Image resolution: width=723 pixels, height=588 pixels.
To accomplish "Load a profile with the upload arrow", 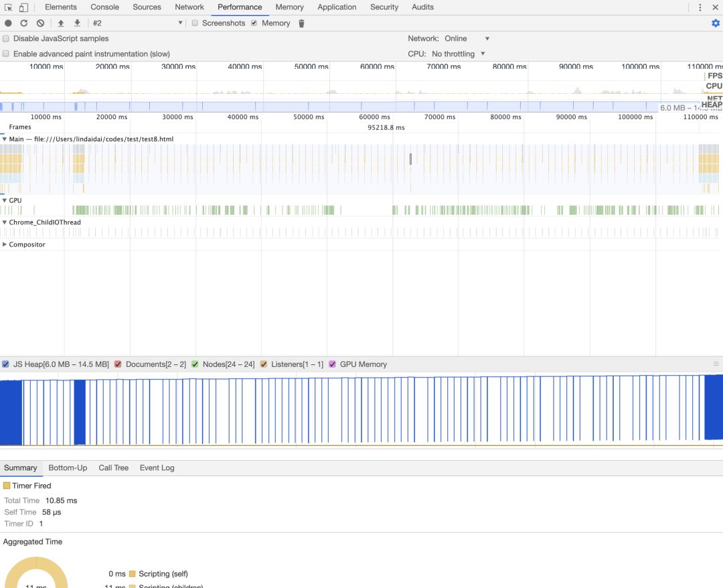I will (x=61, y=23).
